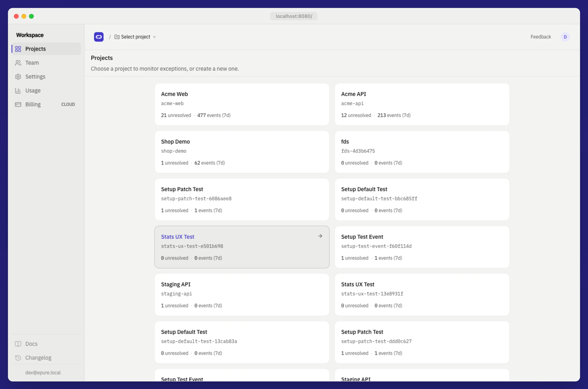Go to Team in the sidebar
Screen dimensions: 588x389
coord(46,63)
